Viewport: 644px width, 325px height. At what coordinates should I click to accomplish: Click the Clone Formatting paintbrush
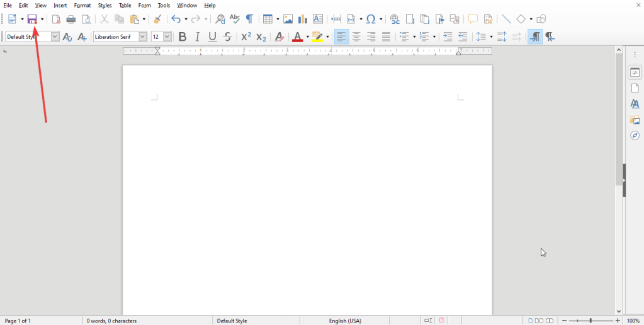coord(157,19)
